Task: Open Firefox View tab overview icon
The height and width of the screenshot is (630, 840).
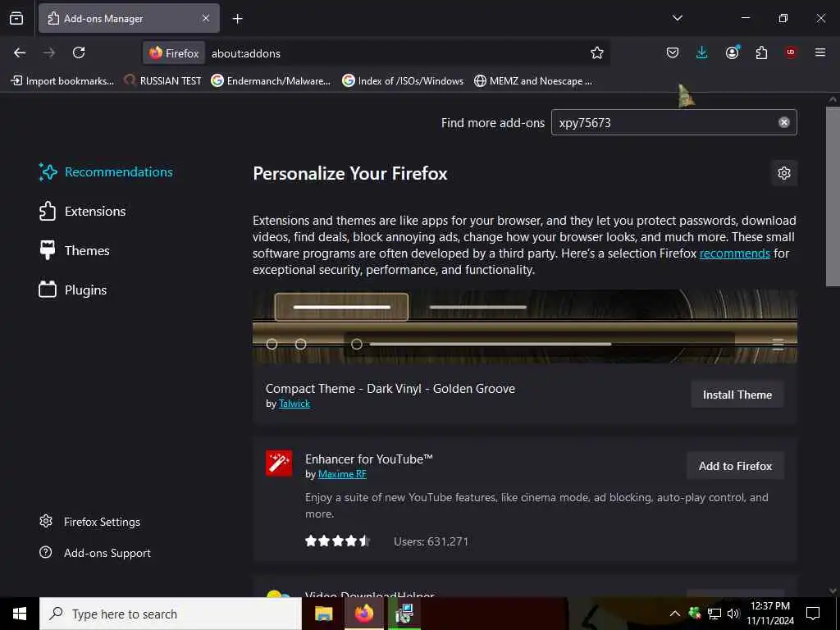Action: coord(16,18)
